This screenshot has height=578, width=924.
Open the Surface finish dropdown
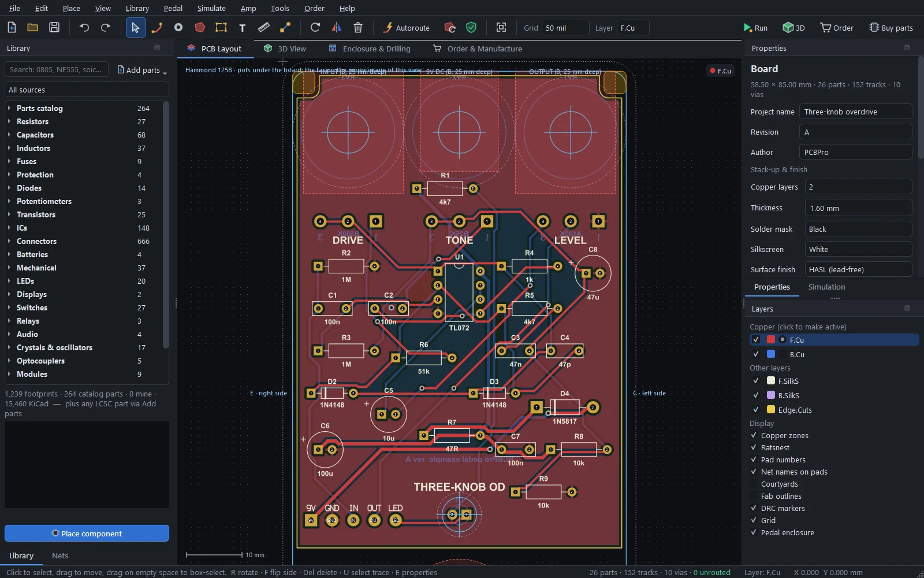pyautogui.click(x=858, y=269)
